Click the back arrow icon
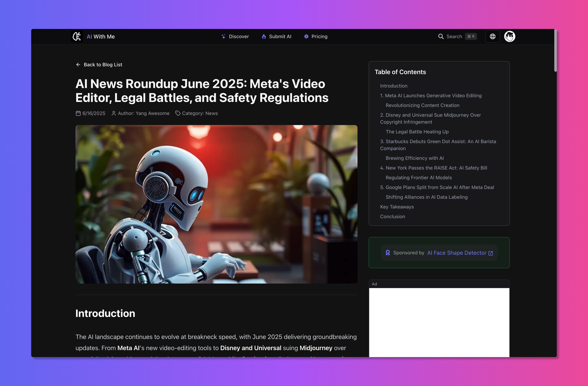 [x=78, y=65]
